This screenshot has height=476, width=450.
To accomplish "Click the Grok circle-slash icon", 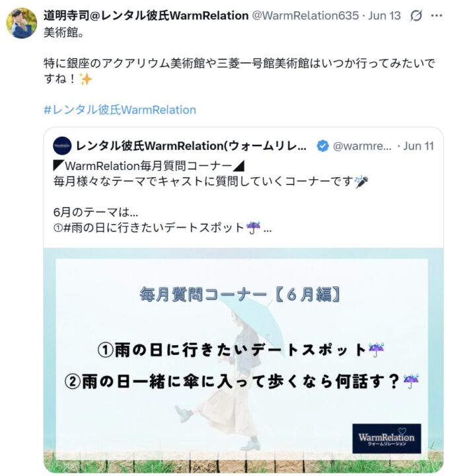I will click(x=416, y=15).
